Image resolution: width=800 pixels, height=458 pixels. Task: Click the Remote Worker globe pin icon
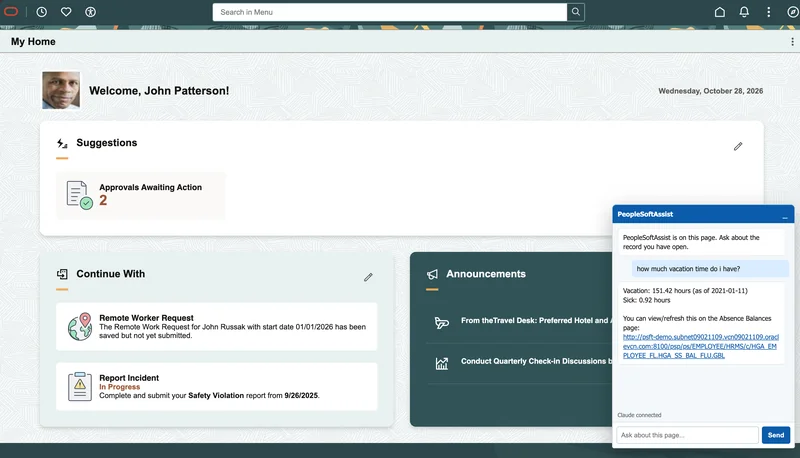(x=80, y=326)
